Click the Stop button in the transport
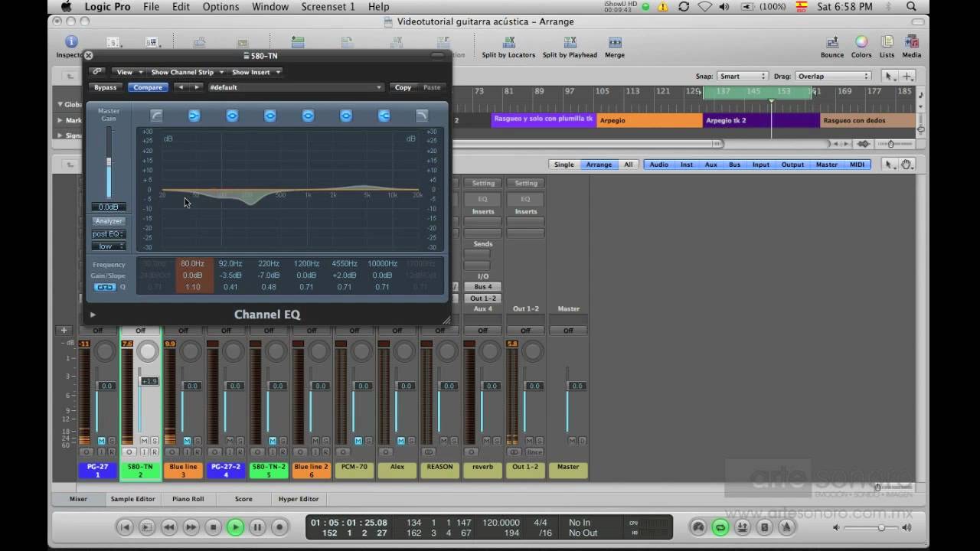 [x=214, y=527]
